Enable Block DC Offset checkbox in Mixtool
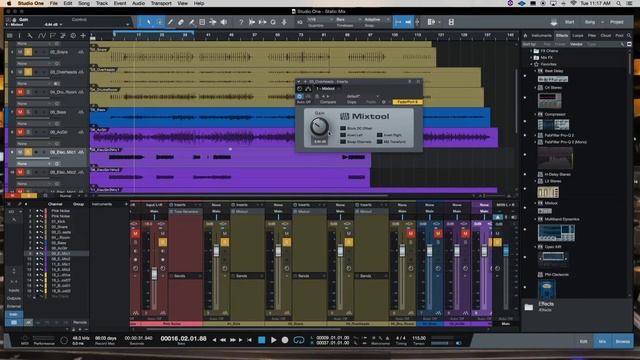This screenshot has width=640, height=360. click(x=343, y=128)
